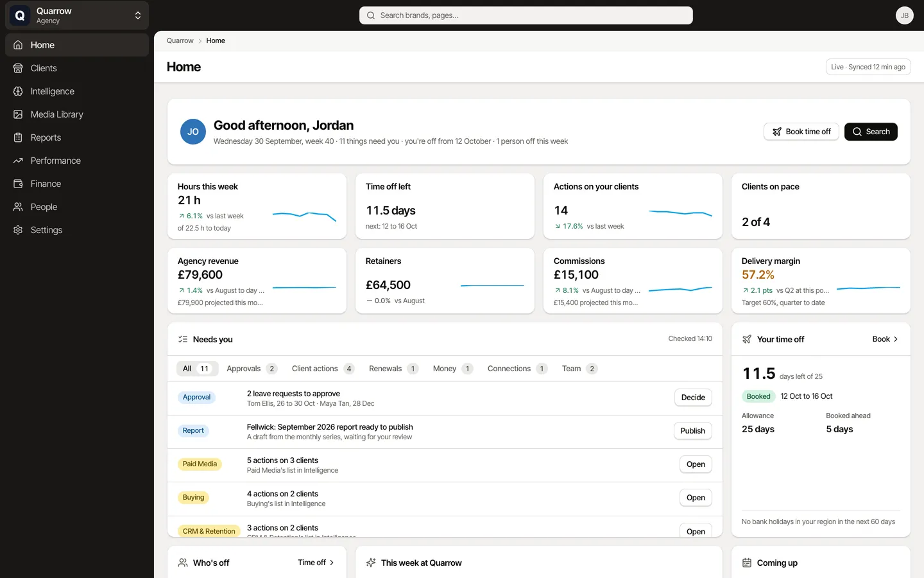Click the Checked 14:10 timestamp
This screenshot has width=924, height=578.
[x=690, y=338]
